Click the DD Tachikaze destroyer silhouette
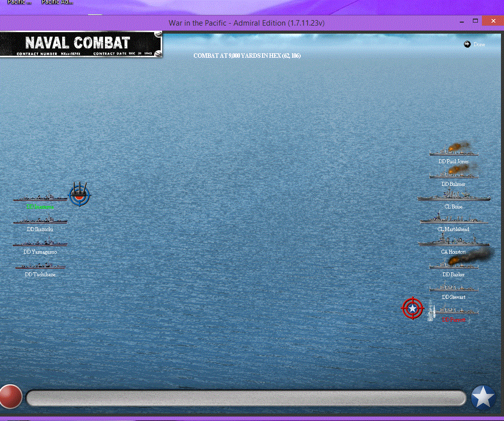The image size is (504, 421). coord(40,266)
